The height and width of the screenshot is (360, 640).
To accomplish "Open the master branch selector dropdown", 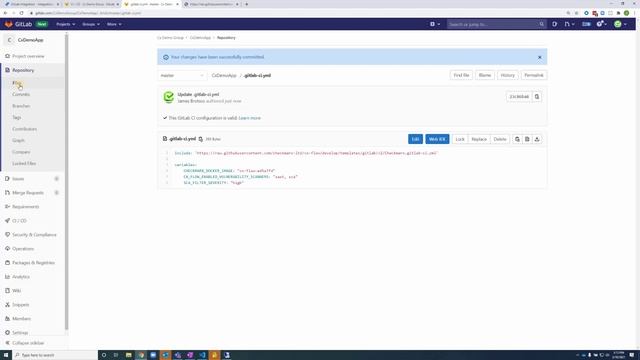I will [x=182, y=76].
